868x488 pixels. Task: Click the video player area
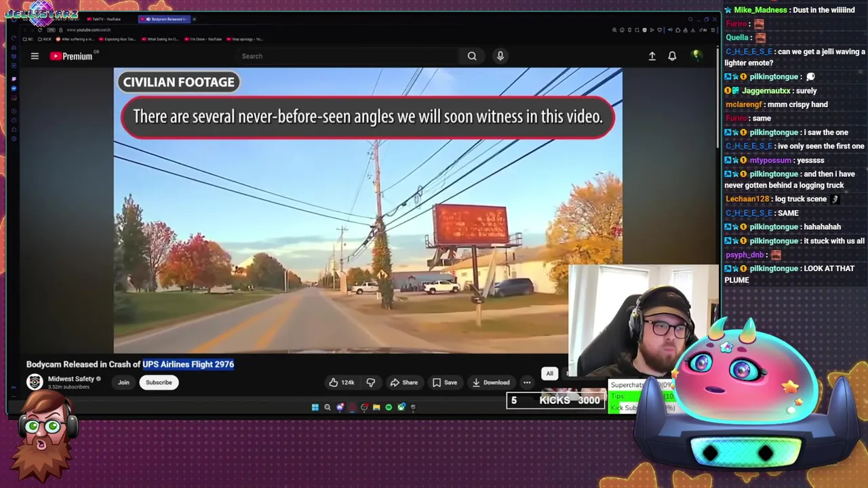[x=368, y=210]
